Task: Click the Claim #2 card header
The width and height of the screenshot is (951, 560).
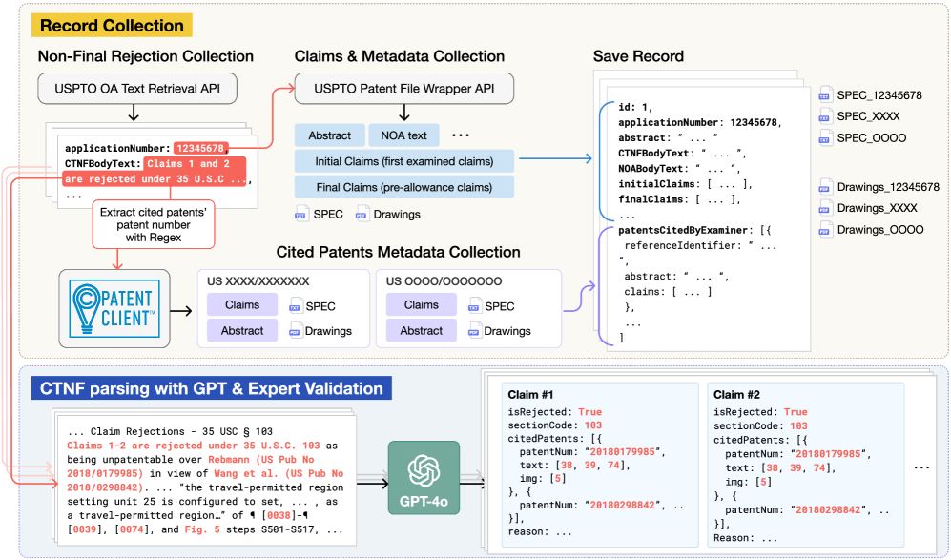Action: coord(736,395)
